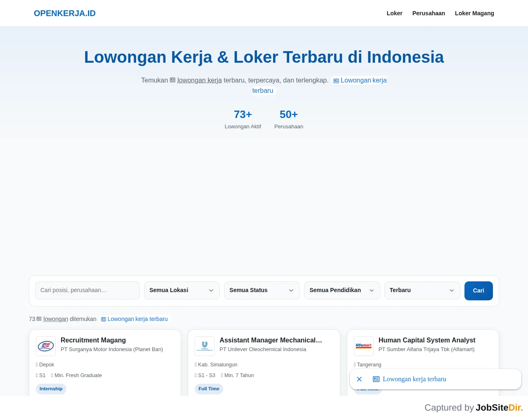528x420 pixels.
Task: Click 'Min. 7 Tahun' experience text
Action: click(x=239, y=375)
